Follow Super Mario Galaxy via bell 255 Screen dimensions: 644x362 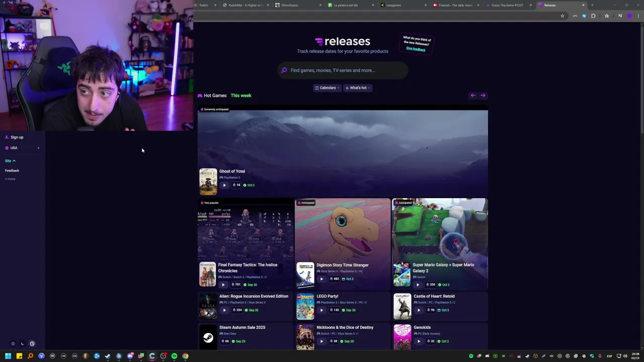coord(431,285)
